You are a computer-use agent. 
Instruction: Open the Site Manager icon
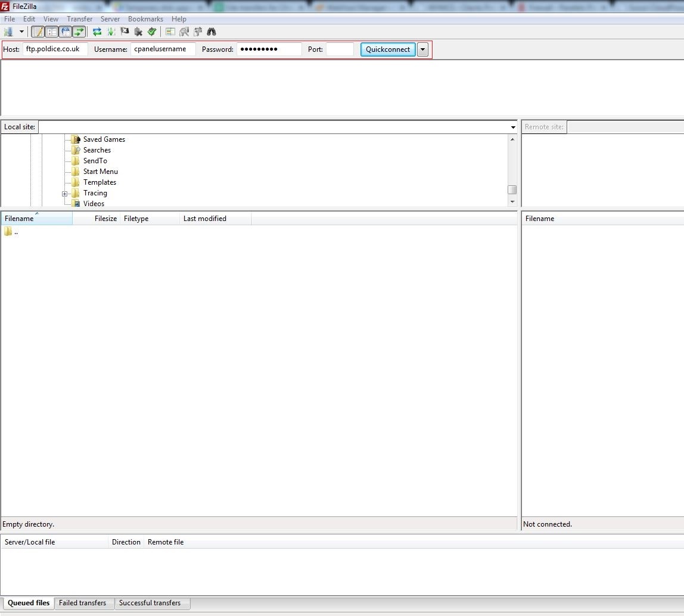pyautogui.click(x=8, y=32)
